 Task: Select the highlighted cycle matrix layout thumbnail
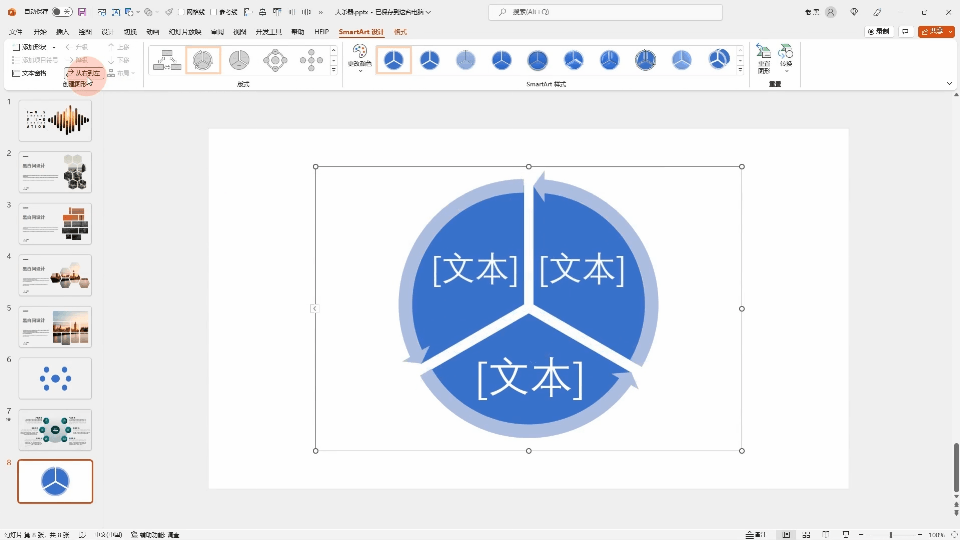203,61
